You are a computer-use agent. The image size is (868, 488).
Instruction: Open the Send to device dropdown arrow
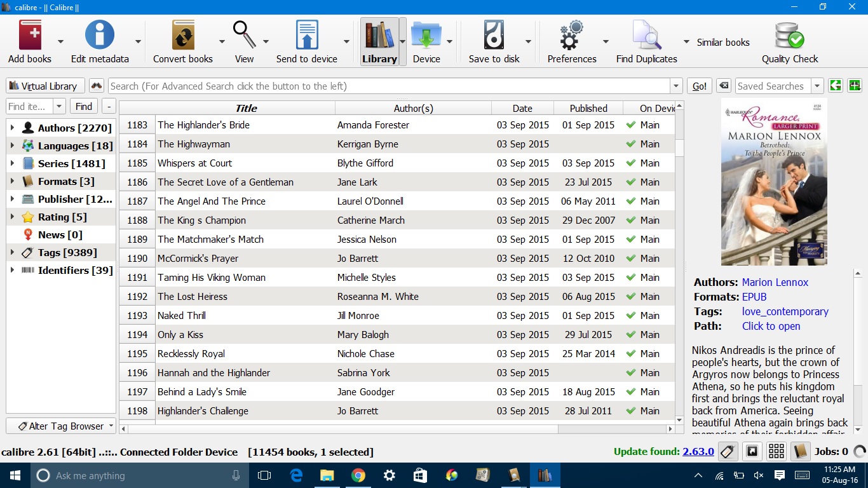point(346,42)
